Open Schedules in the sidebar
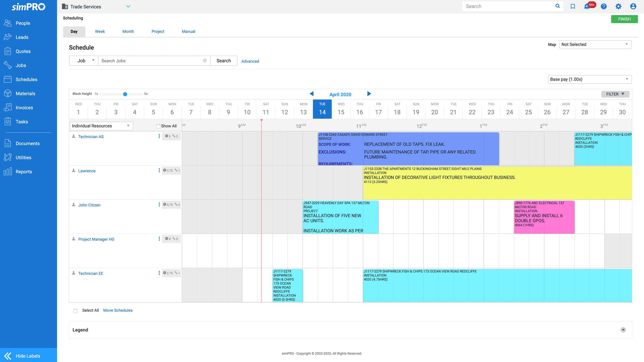 coord(26,79)
